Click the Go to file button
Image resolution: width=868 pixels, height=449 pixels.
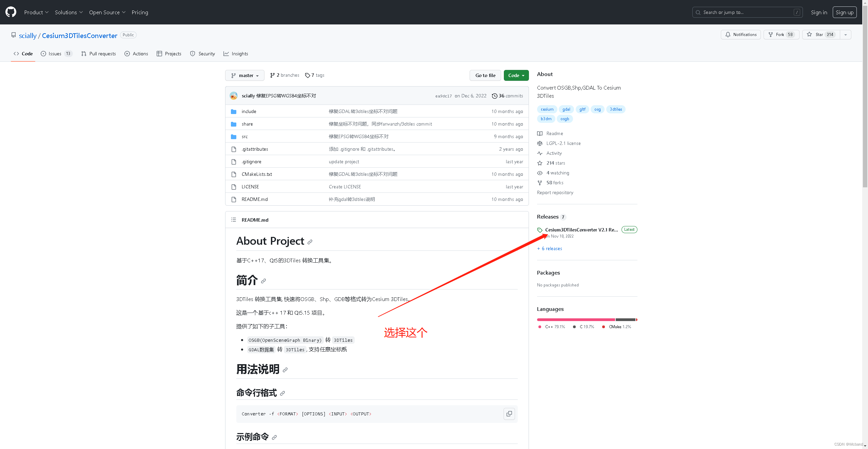[485, 75]
